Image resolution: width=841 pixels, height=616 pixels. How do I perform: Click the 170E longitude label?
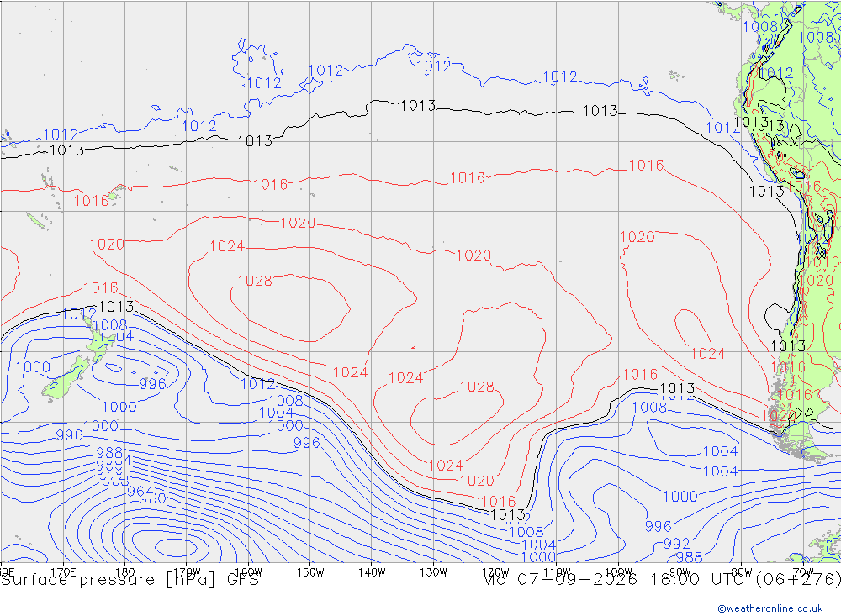(x=63, y=572)
